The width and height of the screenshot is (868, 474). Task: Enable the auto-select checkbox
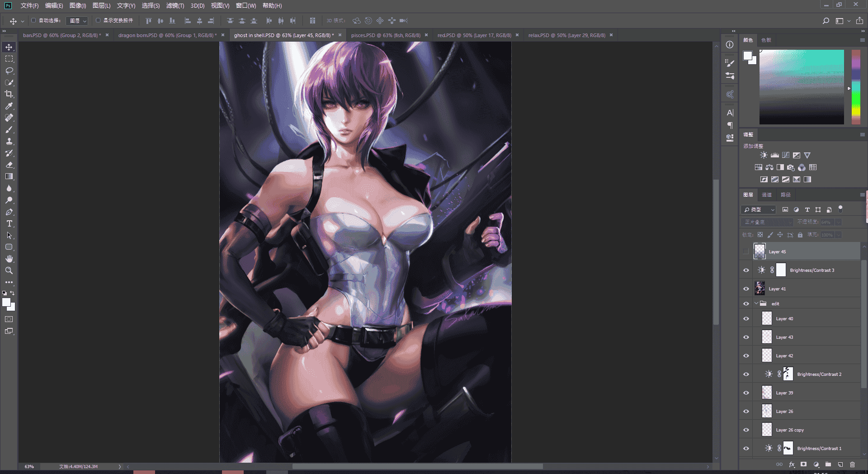click(x=33, y=20)
